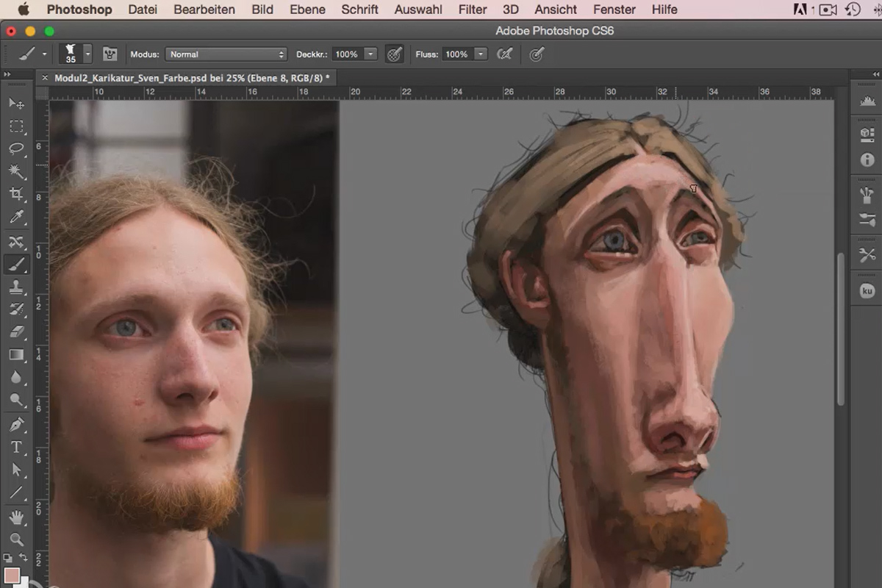
Task: Select the Lasso tool
Action: tap(16, 148)
